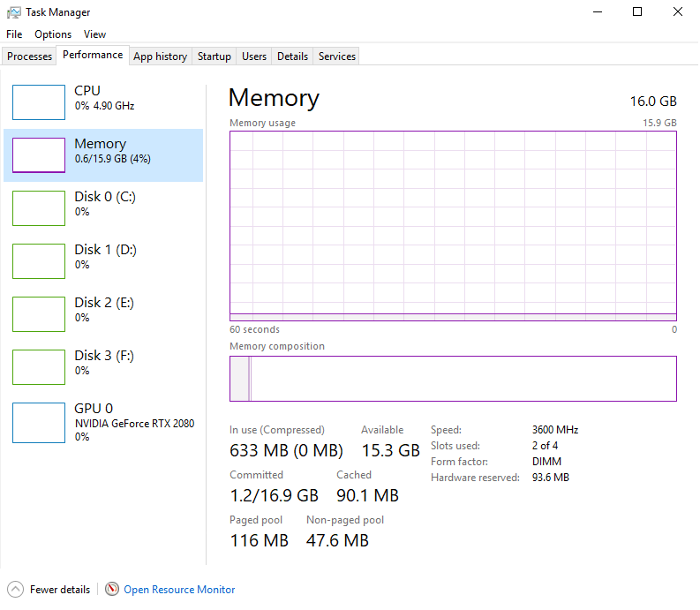This screenshot has height=610, width=700.
Task: Click the NVIDIA GeForce RTX 2080 text
Action: pos(134,424)
